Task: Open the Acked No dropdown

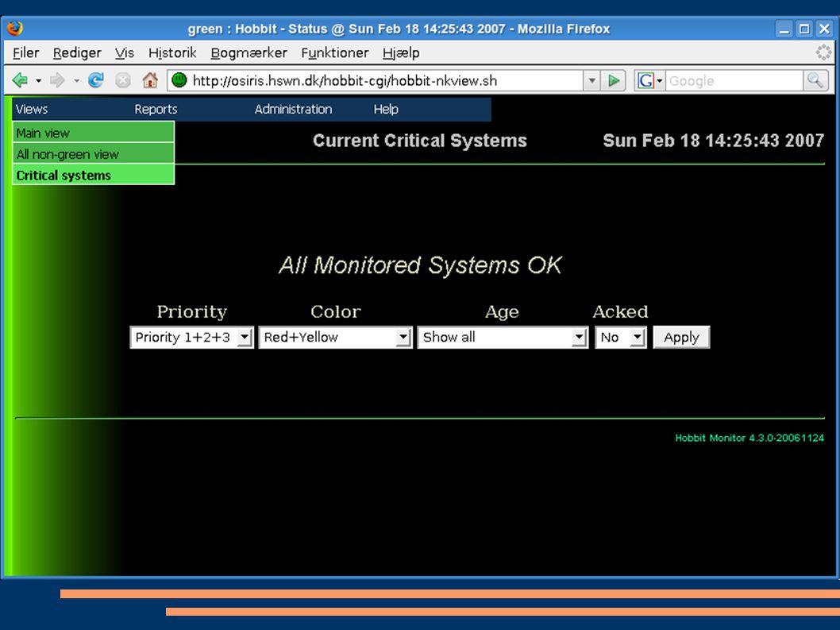Action: pos(620,338)
